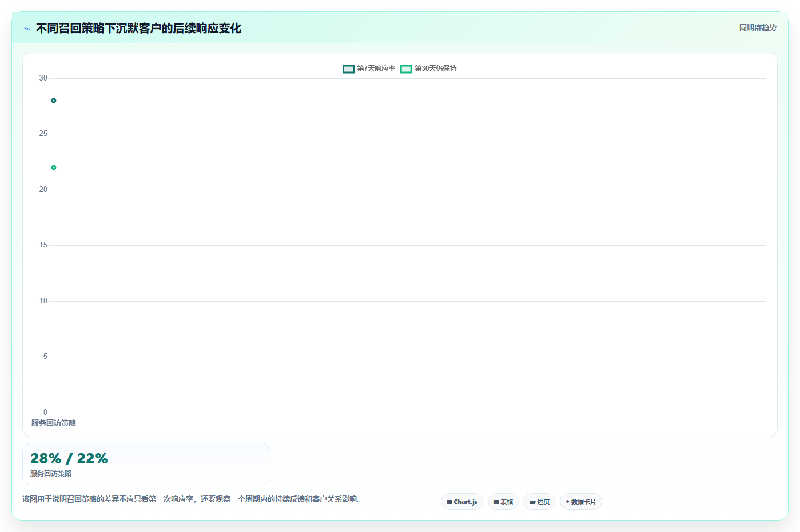Viewport: 800px width, 532px height.
Task: Click y-axis tick label 15
Action: click(43, 245)
